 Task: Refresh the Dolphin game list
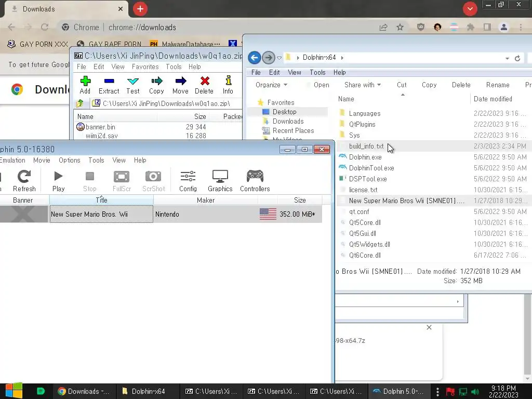tap(24, 181)
